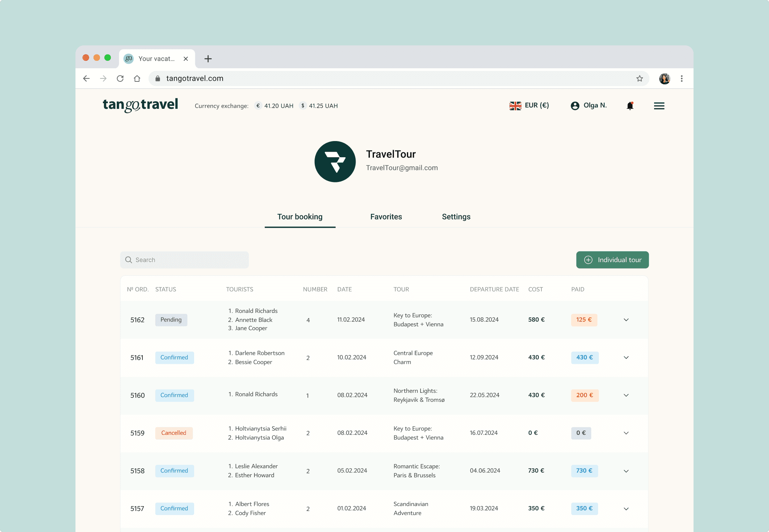Open Chrome three-dot options menu
Image resolution: width=769 pixels, height=532 pixels.
point(682,78)
